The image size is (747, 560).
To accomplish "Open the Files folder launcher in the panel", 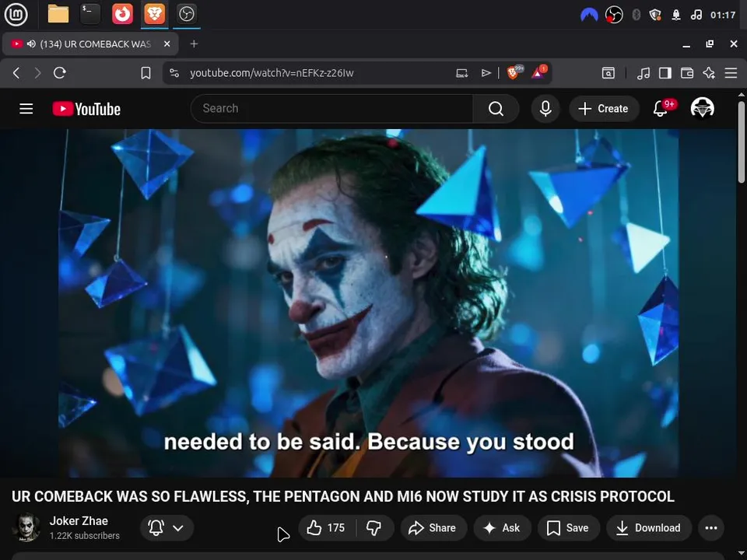I will 58,14.
